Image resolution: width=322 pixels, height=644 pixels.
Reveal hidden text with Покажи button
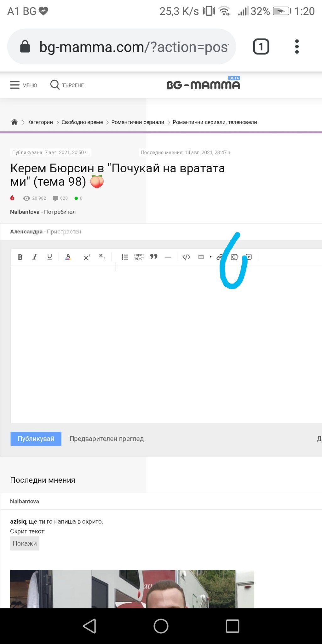pos(25,543)
